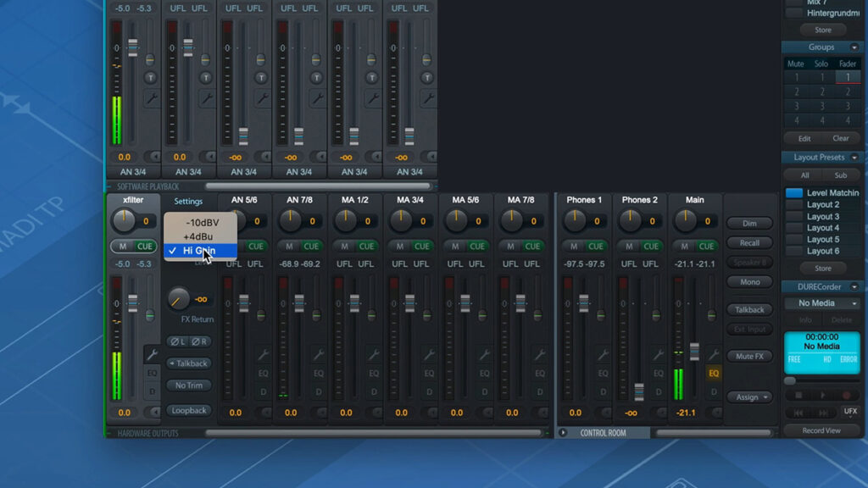Toggle the Loopback button on xfilter
This screenshot has height=488, width=868.
pyautogui.click(x=188, y=410)
